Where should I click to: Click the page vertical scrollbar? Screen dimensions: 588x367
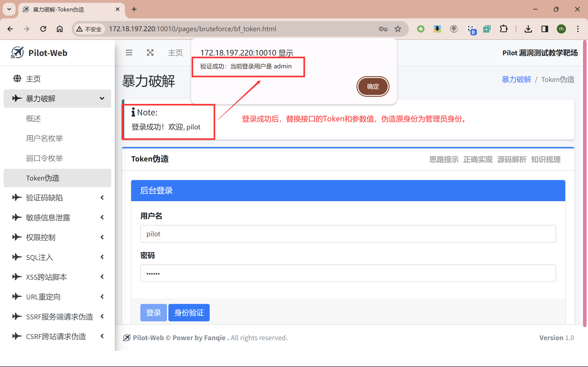585,182
